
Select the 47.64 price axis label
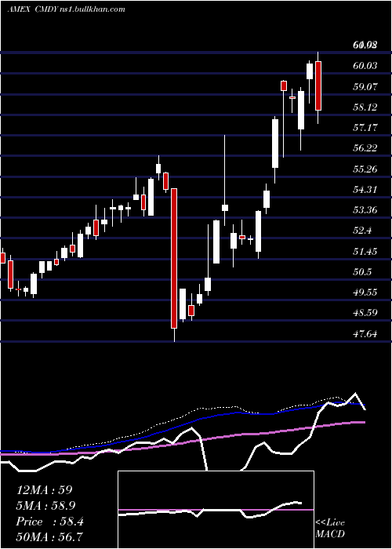point(365,333)
